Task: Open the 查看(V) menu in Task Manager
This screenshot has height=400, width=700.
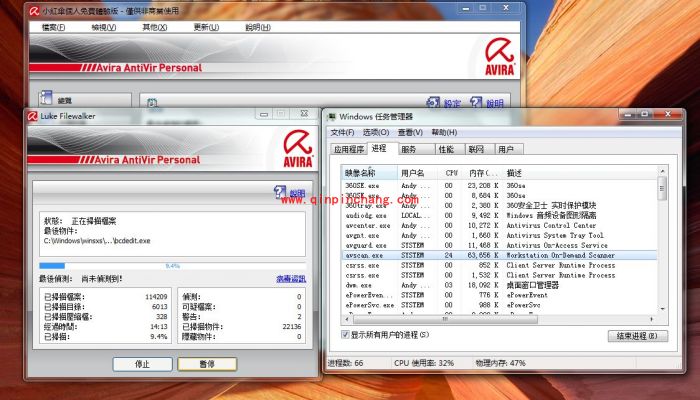Action: (x=410, y=132)
